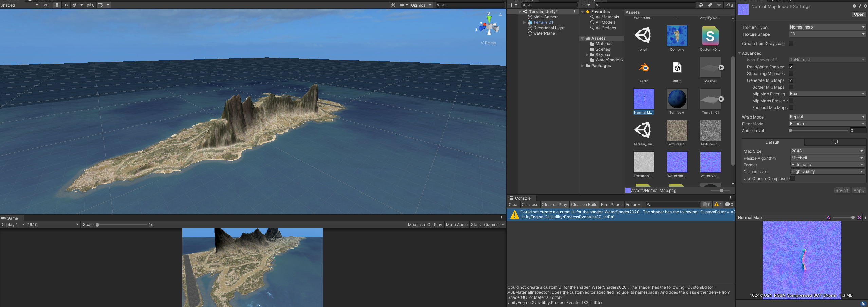Open Project search by label tag icon
The height and width of the screenshot is (307, 868).
(x=710, y=5)
